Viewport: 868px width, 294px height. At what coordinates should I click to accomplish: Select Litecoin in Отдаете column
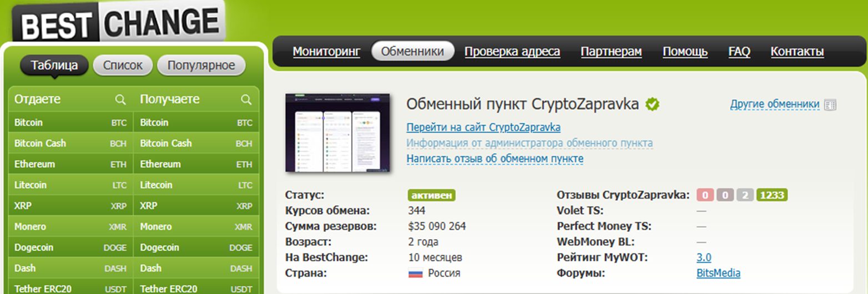click(x=70, y=185)
